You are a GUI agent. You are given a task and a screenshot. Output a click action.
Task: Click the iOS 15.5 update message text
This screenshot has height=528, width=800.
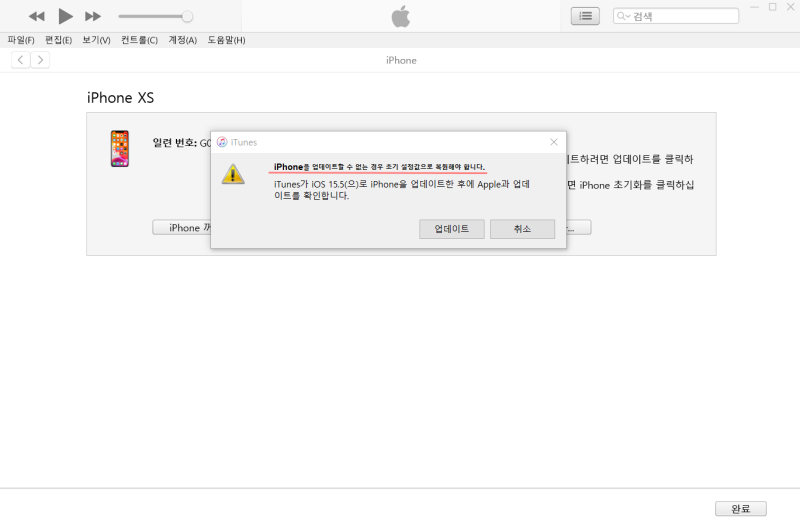click(x=402, y=190)
